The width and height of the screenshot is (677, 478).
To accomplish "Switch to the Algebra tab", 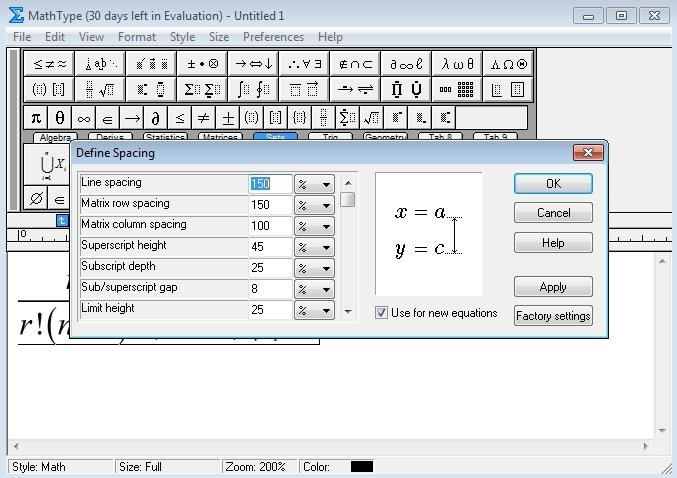I will click(55, 137).
